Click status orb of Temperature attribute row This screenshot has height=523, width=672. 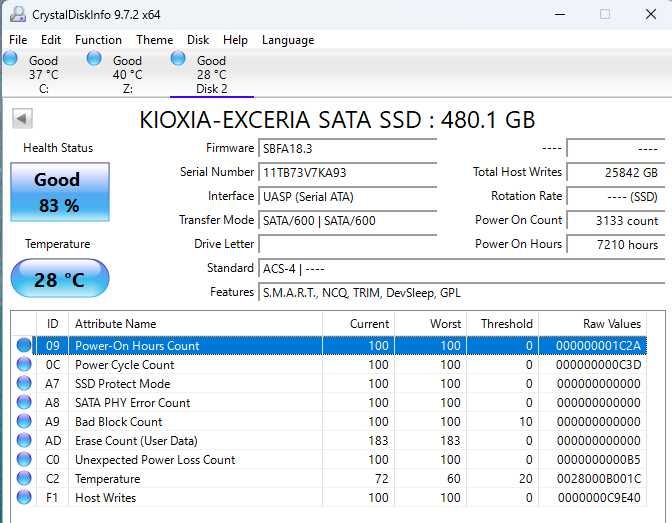(x=24, y=478)
